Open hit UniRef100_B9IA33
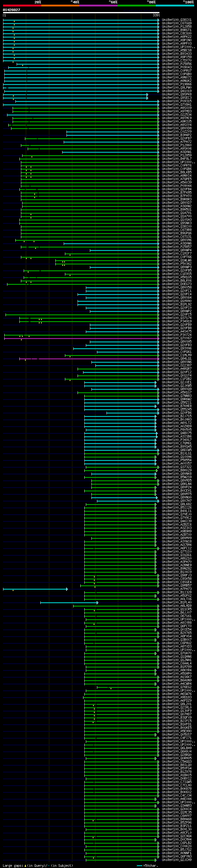197x868 pixels. point(177,54)
